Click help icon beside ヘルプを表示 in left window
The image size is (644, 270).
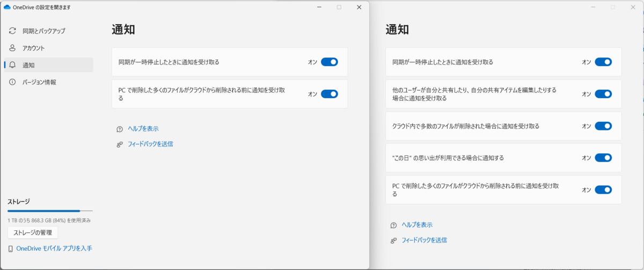pyautogui.click(x=120, y=129)
